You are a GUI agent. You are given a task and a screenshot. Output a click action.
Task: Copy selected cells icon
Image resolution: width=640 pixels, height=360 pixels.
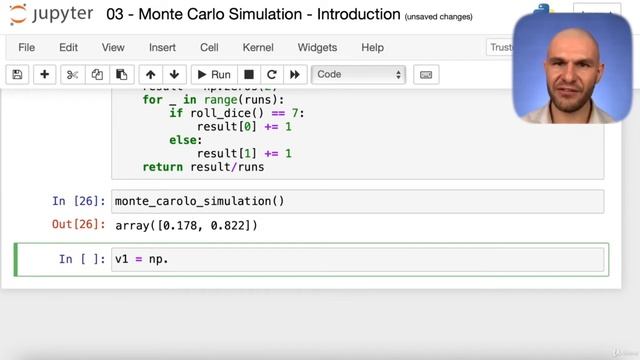point(97,75)
